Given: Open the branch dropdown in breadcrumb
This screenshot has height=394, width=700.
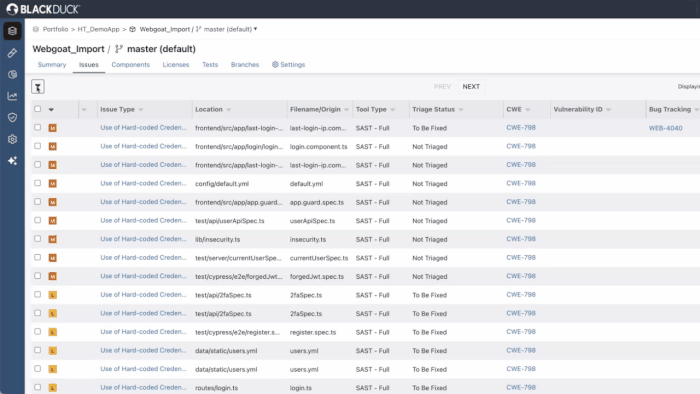Looking at the screenshot, I should click(255, 29).
